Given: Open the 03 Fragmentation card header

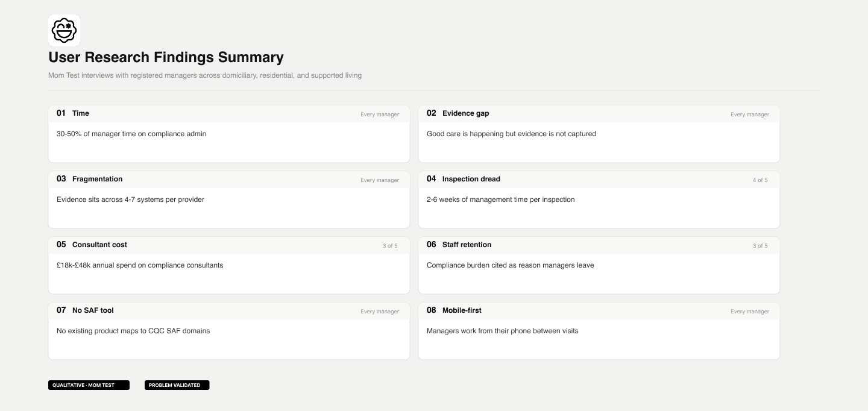Looking at the screenshot, I should pos(229,180).
